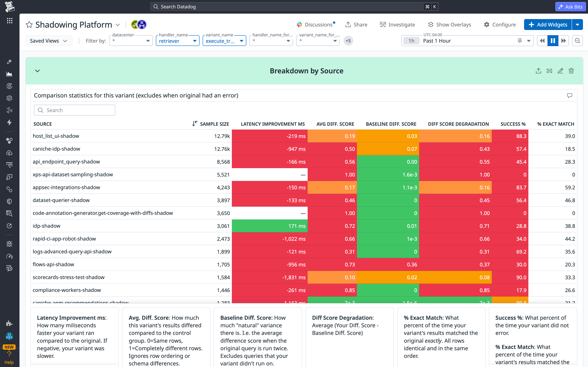Viewport: 588px width, 367px height.
Task: Sort by Diff Score Degradation column
Action: 458,124
